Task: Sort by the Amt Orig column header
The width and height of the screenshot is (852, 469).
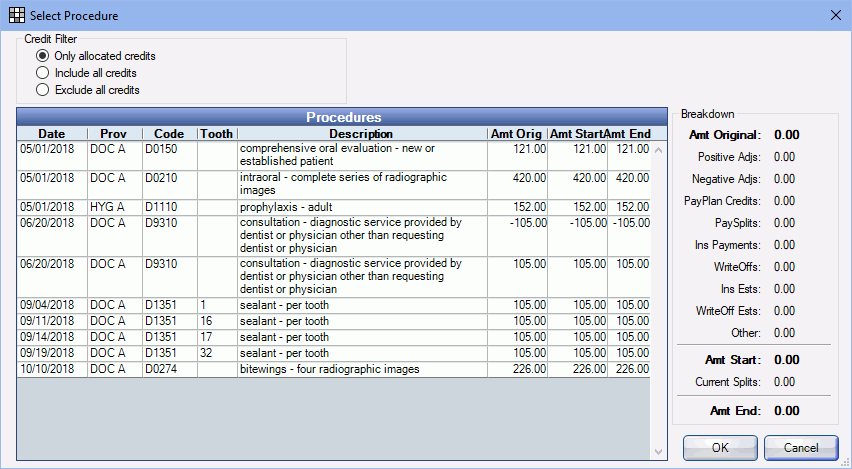Action: [x=517, y=134]
